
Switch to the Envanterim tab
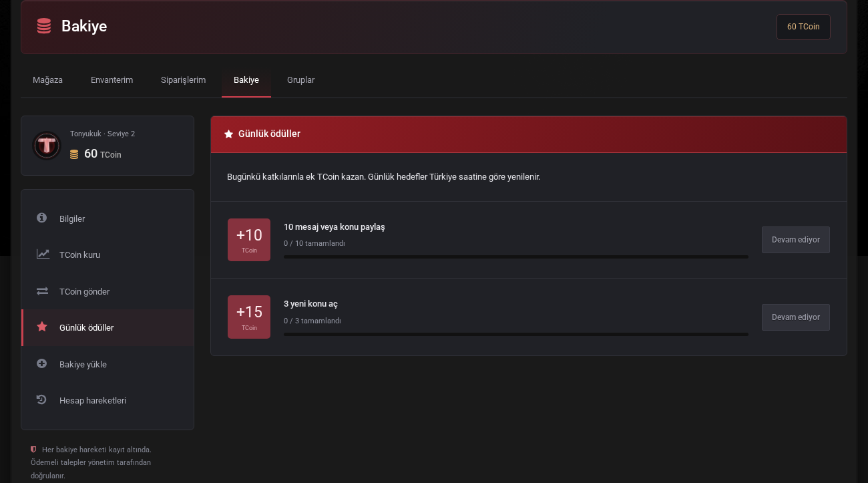tap(112, 80)
